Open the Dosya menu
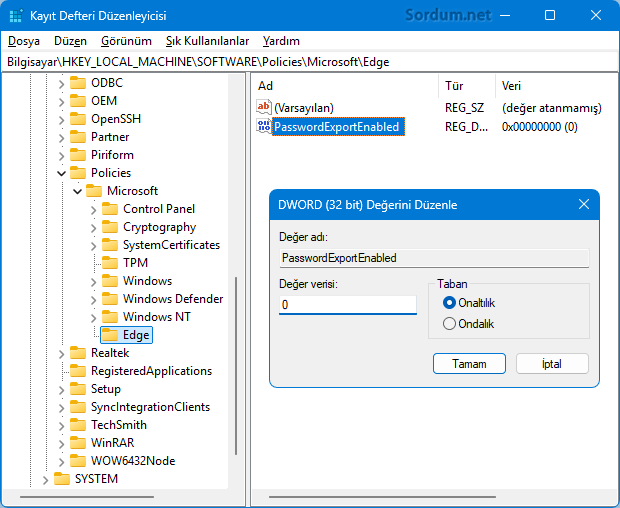620x508 pixels. (24, 41)
